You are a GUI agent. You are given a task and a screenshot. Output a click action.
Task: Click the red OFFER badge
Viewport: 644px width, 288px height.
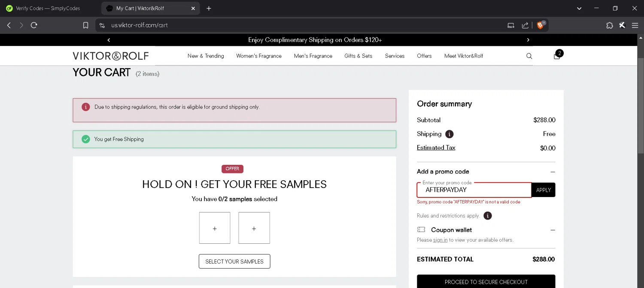232,169
